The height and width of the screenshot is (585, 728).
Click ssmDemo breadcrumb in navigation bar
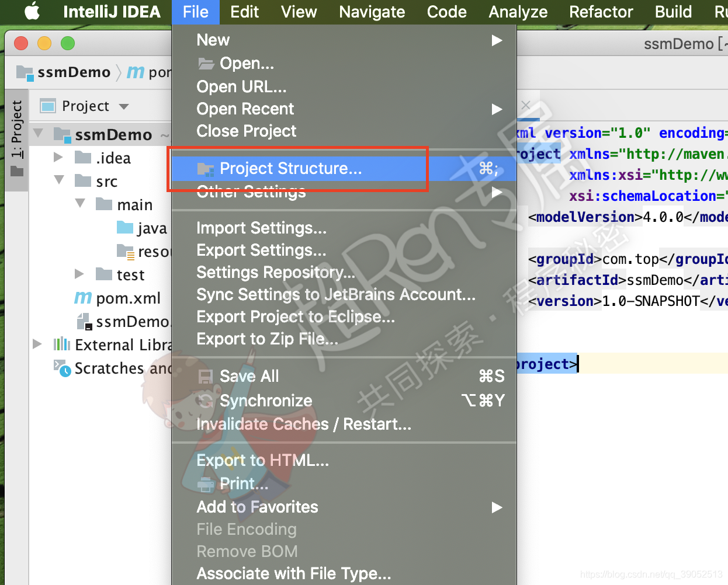[x=74, y=72]
